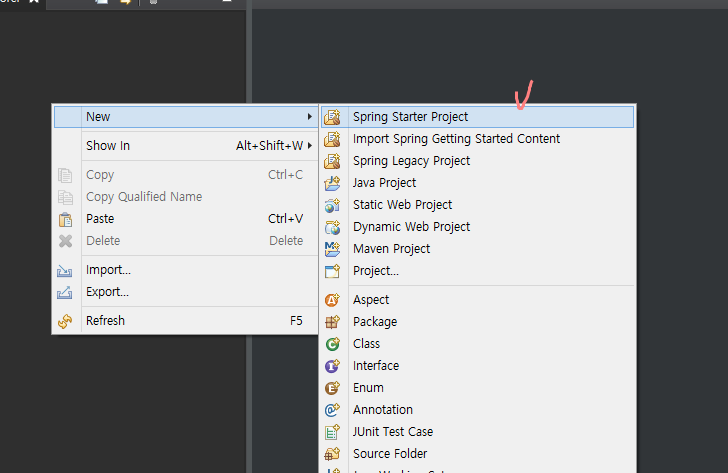Select Import Spring Getting Started Content
The image size is (728, 473).
point(477,139)
